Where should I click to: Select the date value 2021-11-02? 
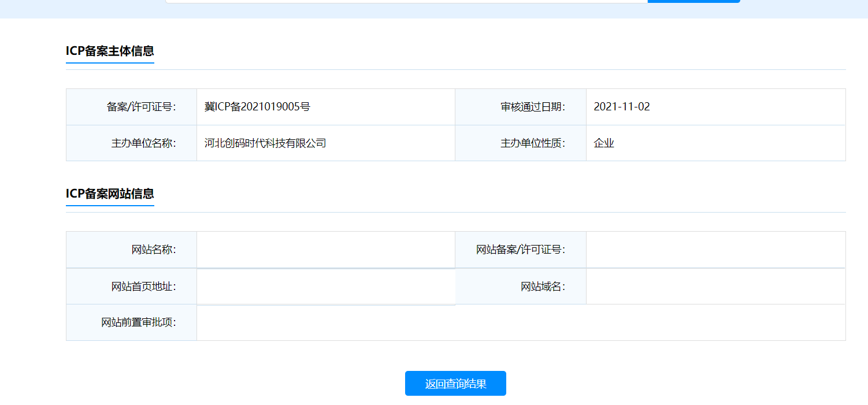(x=622, y=106)
